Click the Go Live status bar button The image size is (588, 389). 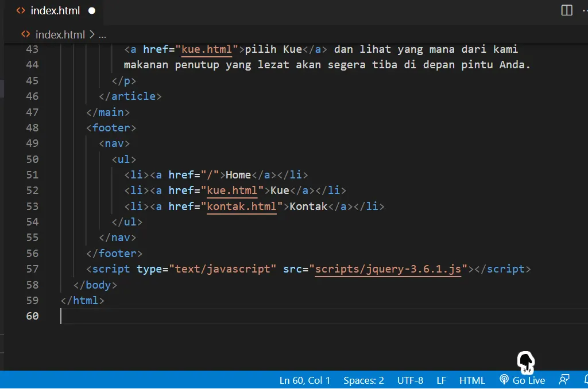tap(523, 380)
